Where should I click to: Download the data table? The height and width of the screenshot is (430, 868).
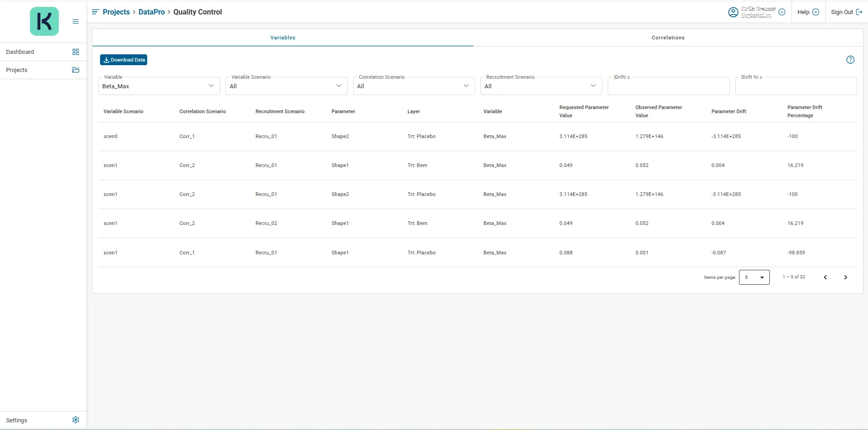pyautogui.click(x=124, y=60)
